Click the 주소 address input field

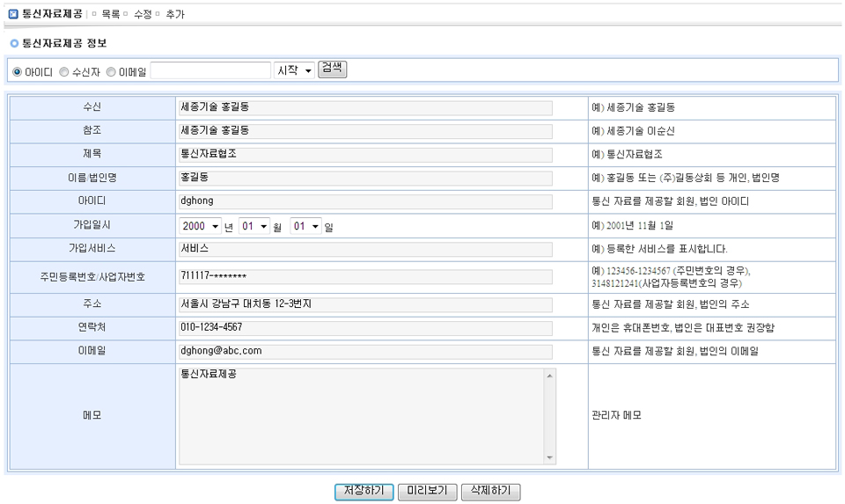coord(364,305)
